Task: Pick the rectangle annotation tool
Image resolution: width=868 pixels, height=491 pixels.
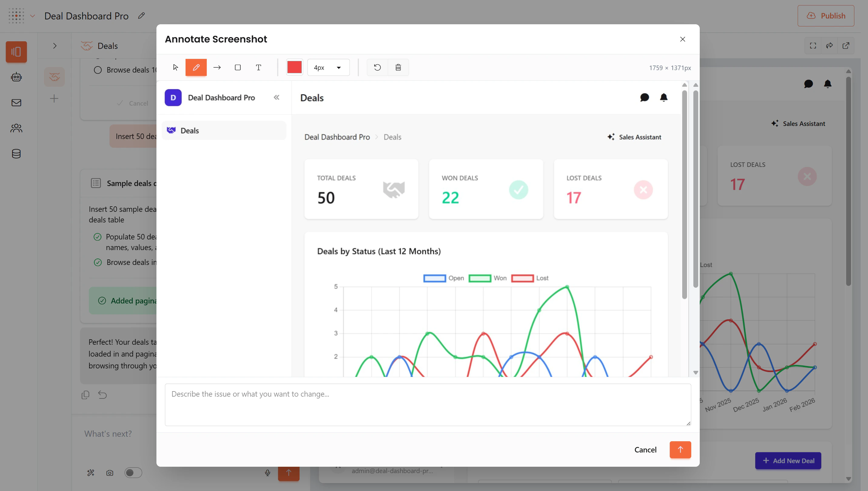Action: click(238, 67)
